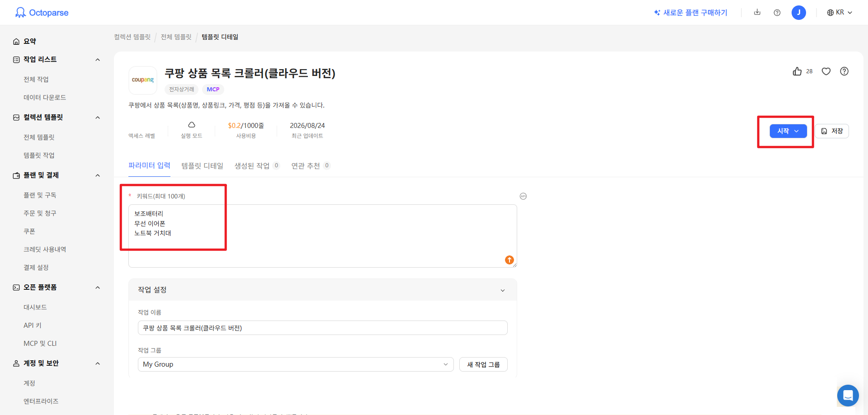The width and height of the screenshot is (868, 415).
Task: Open 계정 in sidebar
Action: (x=29, y=383)
